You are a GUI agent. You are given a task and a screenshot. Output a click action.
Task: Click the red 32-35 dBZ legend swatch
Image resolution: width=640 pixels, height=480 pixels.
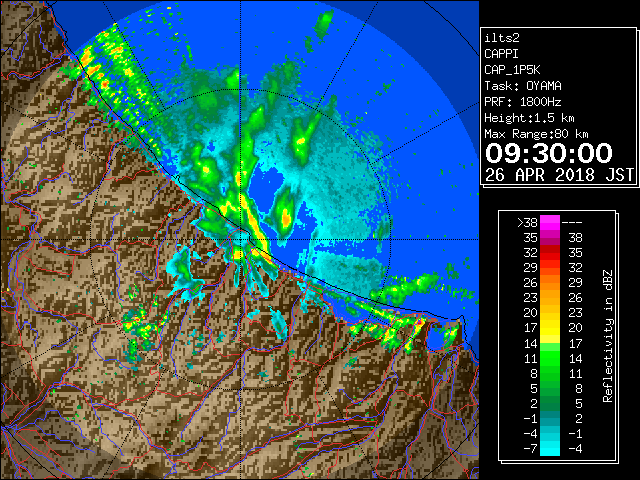click(550, 253)
